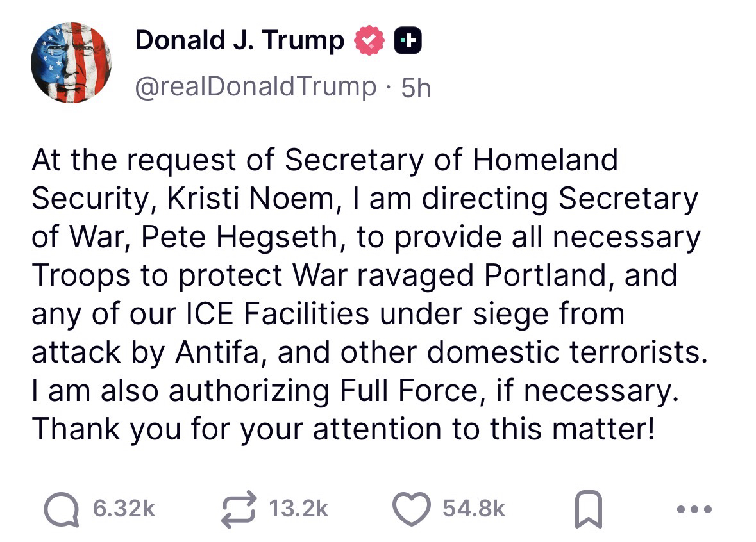Click the repost arrows icon

pos(238,509)
